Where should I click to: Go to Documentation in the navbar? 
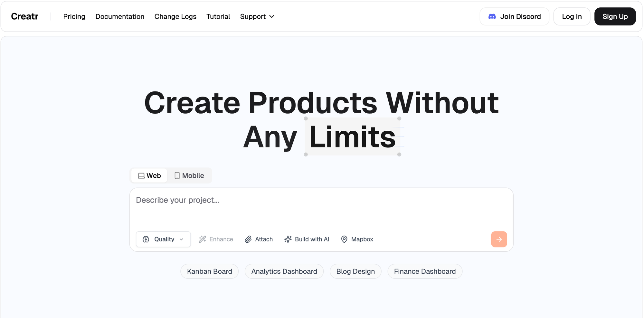(120, 16)
